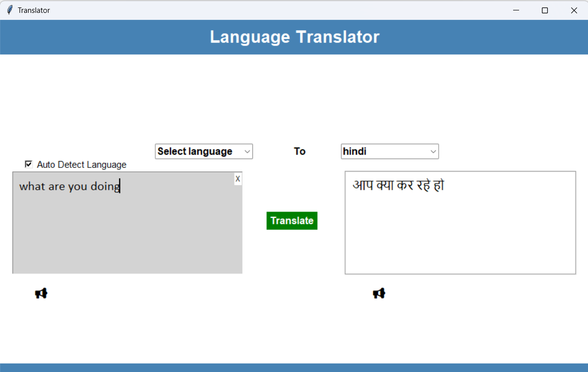Open the "Select language" source dropdown
Image resolution: width=588 pixels, height=372 pixels.
point(198,152)
